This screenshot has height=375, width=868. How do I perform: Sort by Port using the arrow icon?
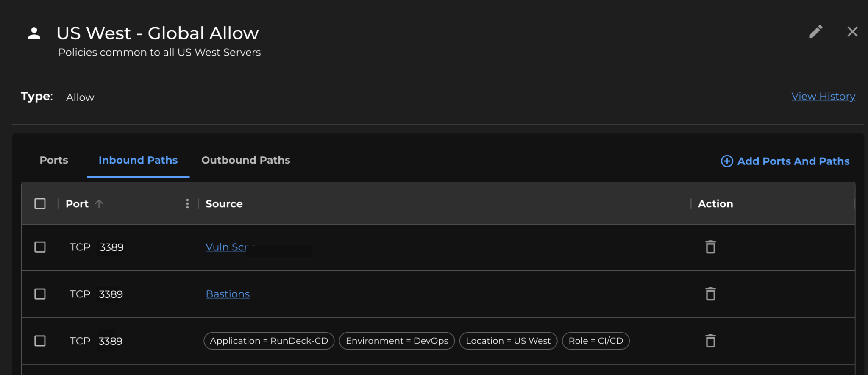point(99,204)
